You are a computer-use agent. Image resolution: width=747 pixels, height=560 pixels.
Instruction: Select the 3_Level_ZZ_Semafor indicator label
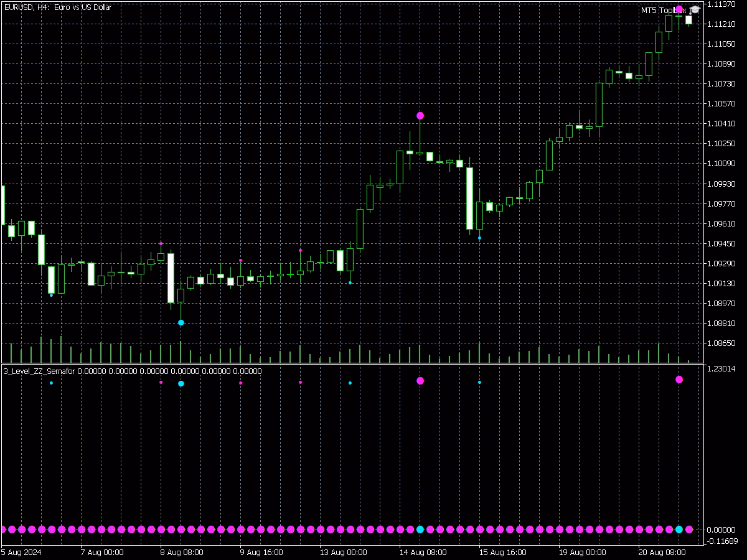[37, 371]
